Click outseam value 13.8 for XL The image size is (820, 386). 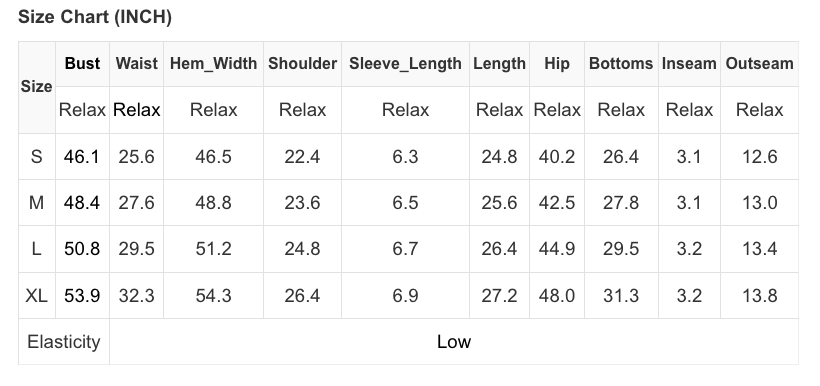coord(759,296)
